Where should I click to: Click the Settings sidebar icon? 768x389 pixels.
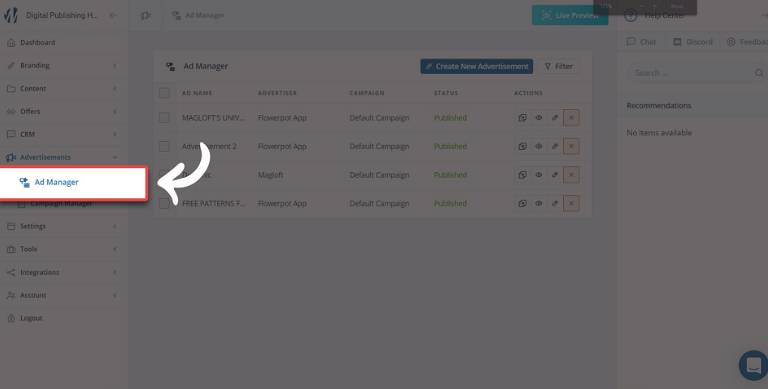tap(11, 226)
